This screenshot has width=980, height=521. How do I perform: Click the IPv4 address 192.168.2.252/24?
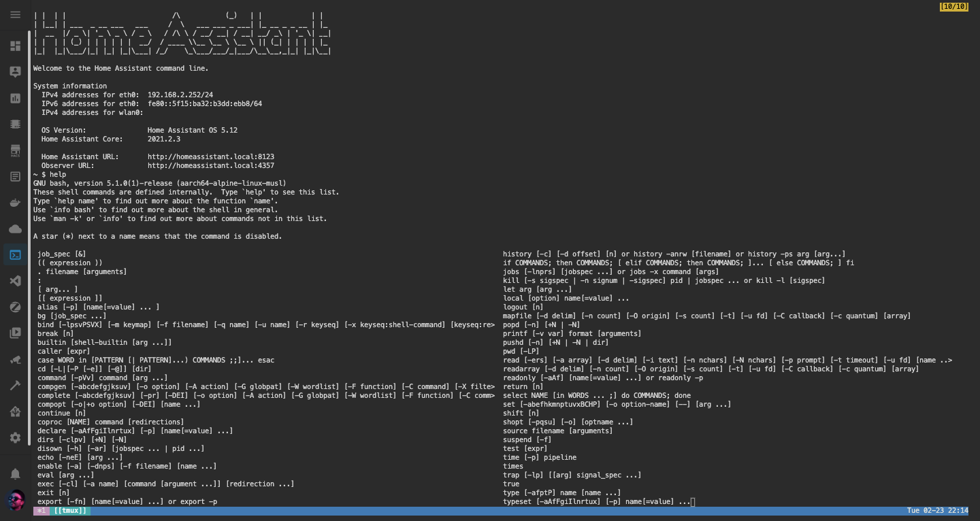(x=180, y=95)
